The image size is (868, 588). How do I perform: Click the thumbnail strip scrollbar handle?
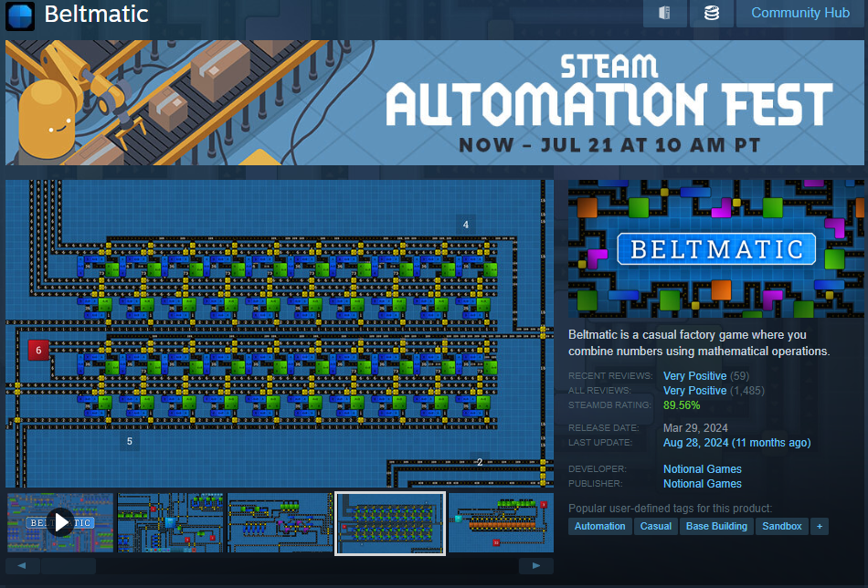pyautogui.click(x=69, y=565)
